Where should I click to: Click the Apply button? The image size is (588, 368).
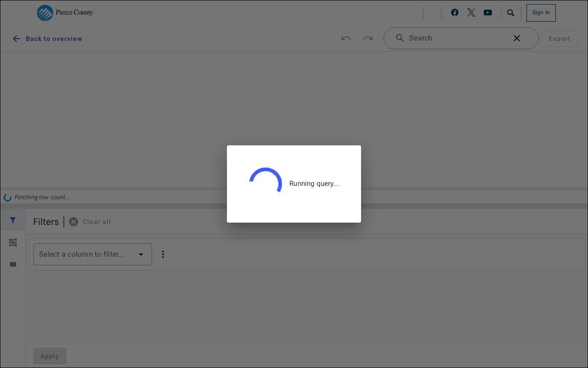[x=50, y=356]
